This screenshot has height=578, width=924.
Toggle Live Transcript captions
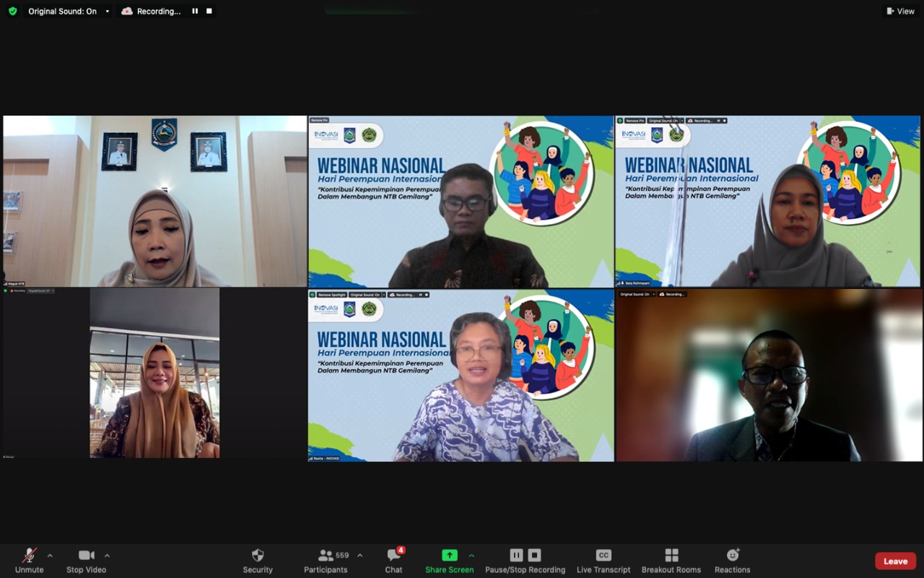(603, 560)
